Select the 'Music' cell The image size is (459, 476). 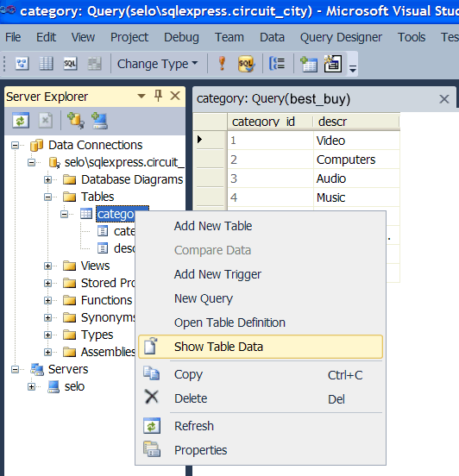(x=356, y=197)
